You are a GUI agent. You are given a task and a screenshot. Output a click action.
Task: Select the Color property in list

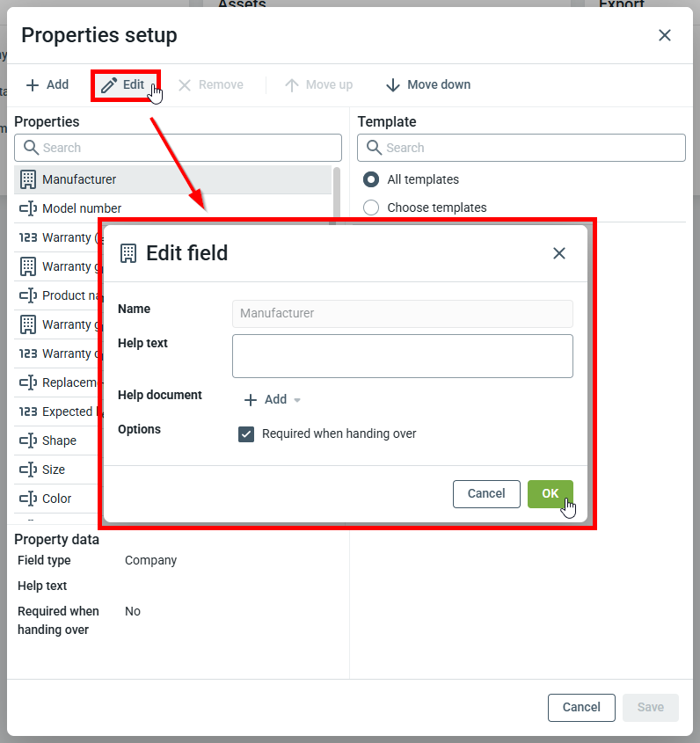[56, 499]
